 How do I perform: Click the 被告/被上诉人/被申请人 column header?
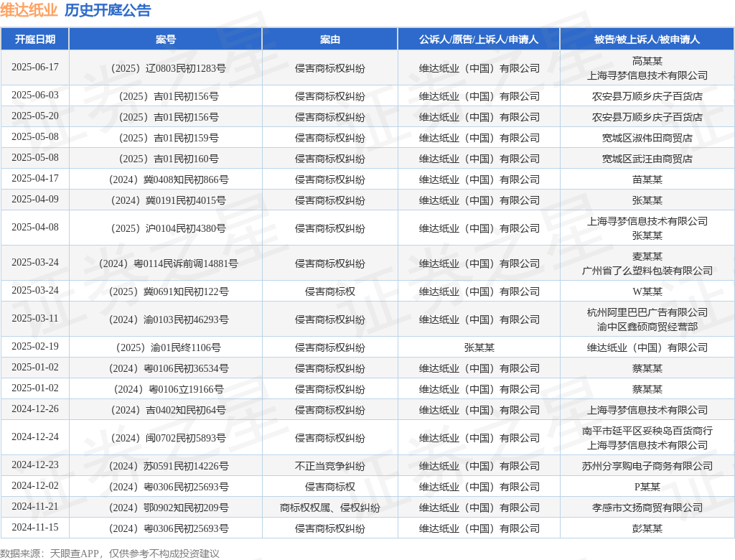pos(647,39)
